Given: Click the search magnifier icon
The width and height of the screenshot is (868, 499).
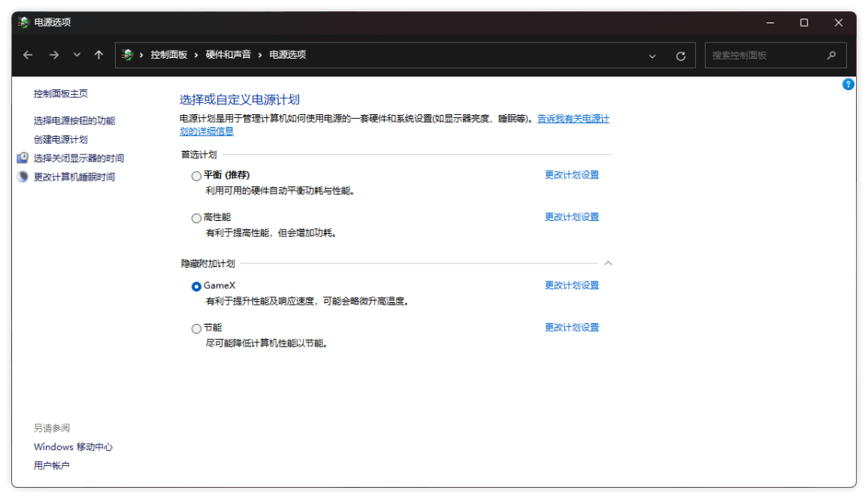Looking at the screenshot, I should [x=831, y=55].
